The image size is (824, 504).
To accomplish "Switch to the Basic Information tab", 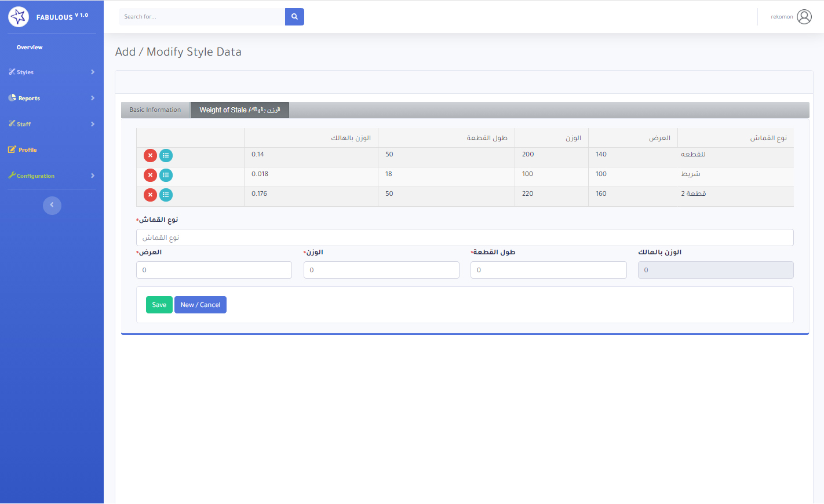I will pos(155,110).
